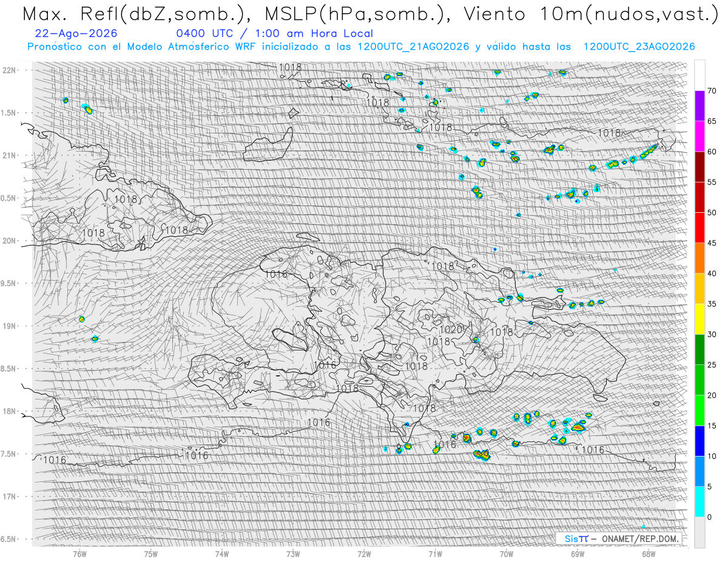Screen dimensions: 728x562
Task: Click the '1020' pressure contour label
Action: [x=451, y=329]
